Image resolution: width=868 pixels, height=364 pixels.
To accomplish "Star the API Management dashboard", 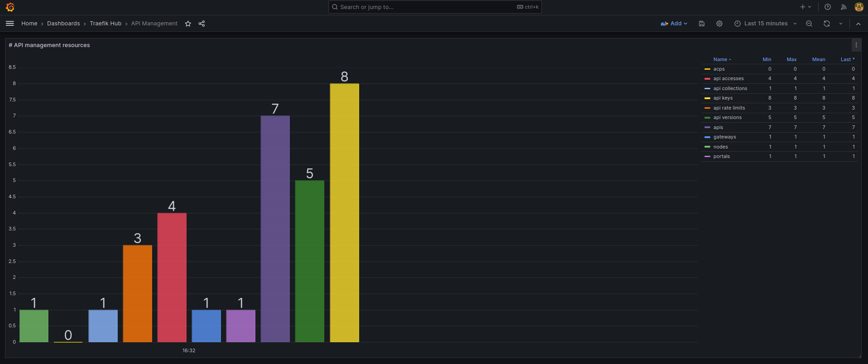I will pos(188,24).
